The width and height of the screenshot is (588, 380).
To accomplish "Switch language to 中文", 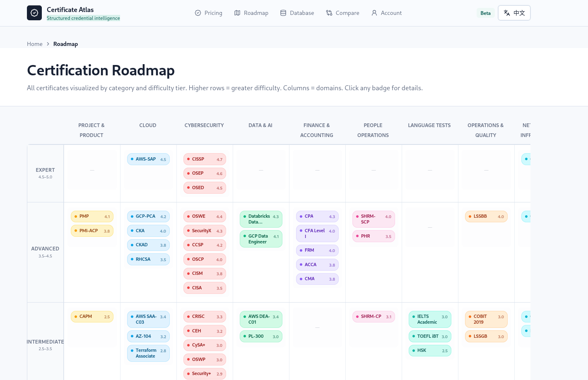I will 514,13.
